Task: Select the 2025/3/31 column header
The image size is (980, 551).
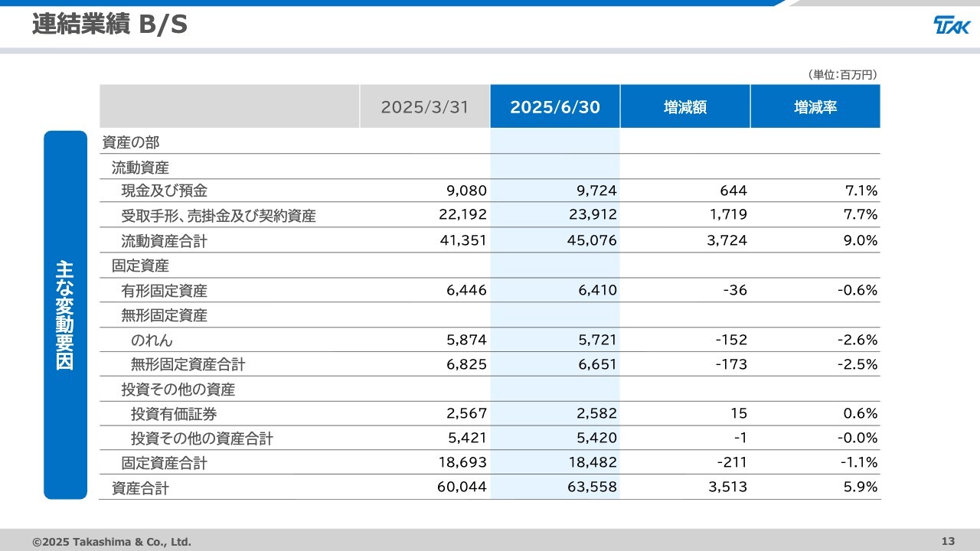Action: 425,106
